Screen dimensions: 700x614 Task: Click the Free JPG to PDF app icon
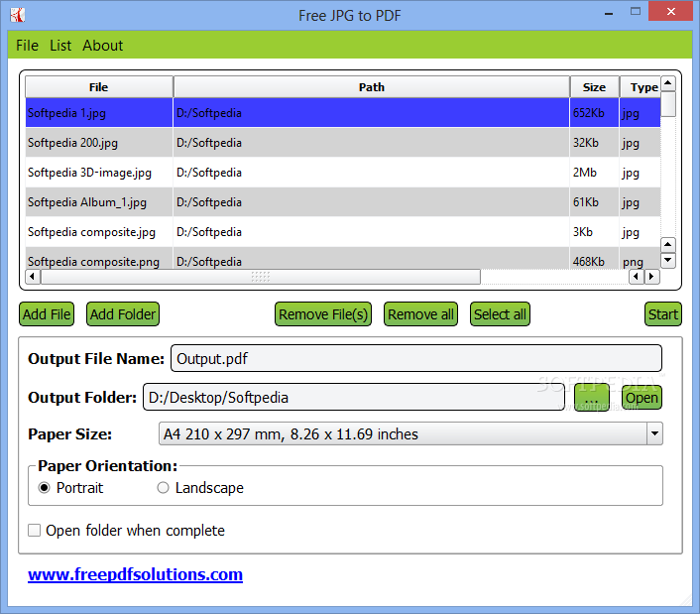coord(18,15)
